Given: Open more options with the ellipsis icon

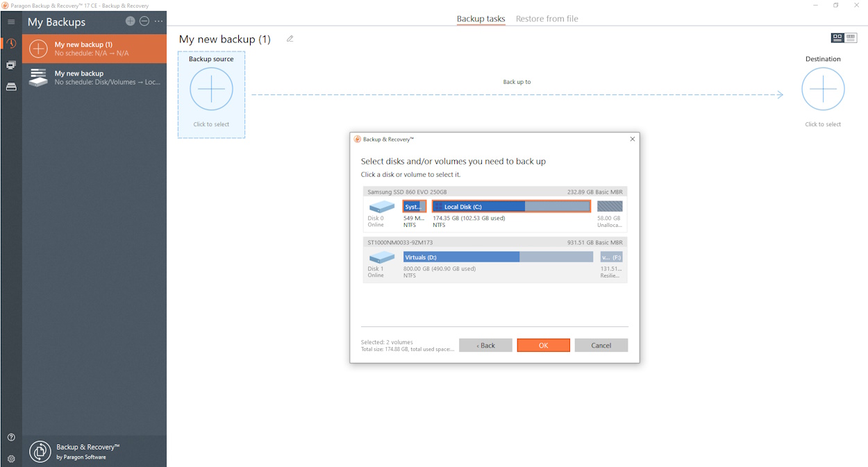Looking at the screenshot, I should point(158,22).
